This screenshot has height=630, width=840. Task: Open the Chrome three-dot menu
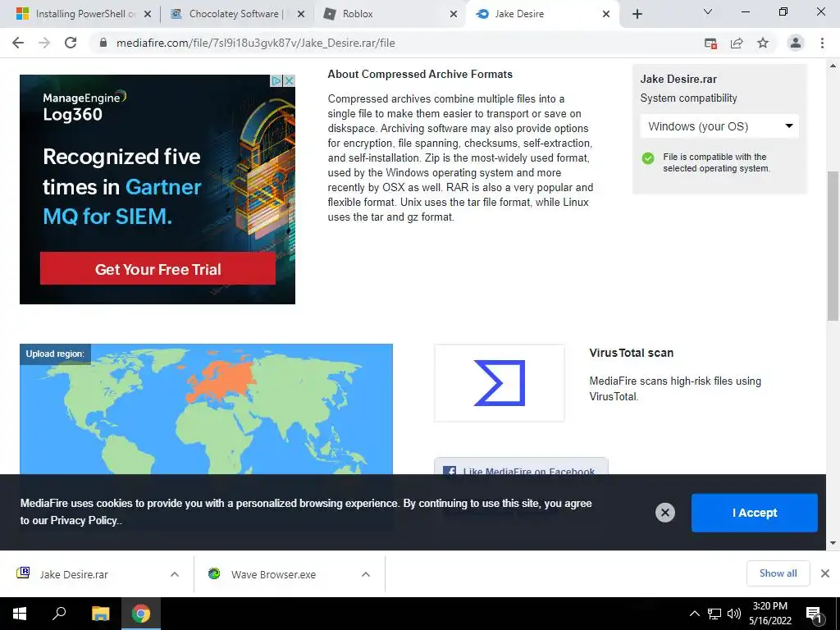(x=822, y=43)
